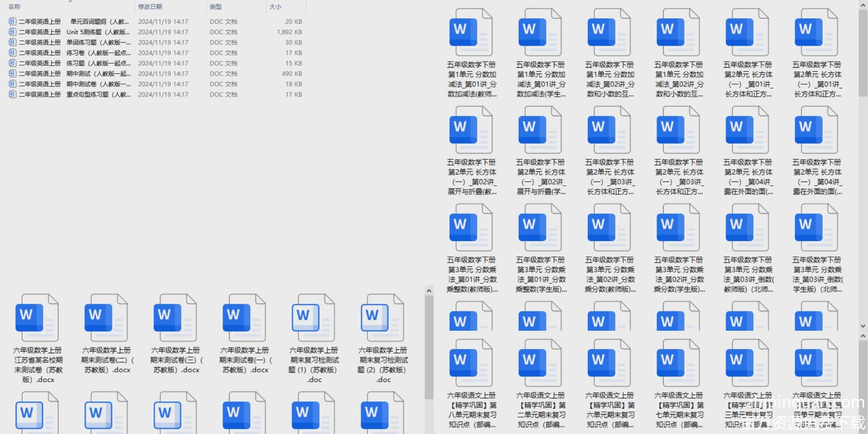868x434 pixels.
Task: Click scrollbar thumb of 六年级数学上册 panel
Action: click(x=429, y=347)
